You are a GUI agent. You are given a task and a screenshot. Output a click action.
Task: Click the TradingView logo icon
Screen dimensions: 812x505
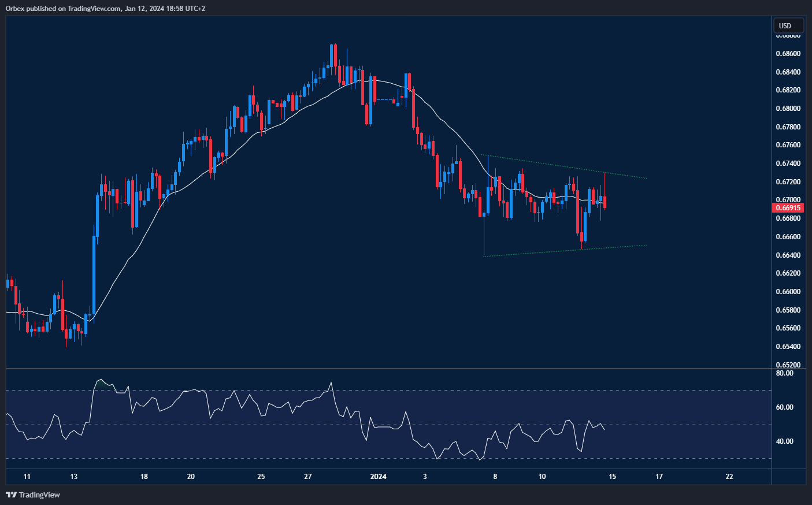[x=11, y=495]
